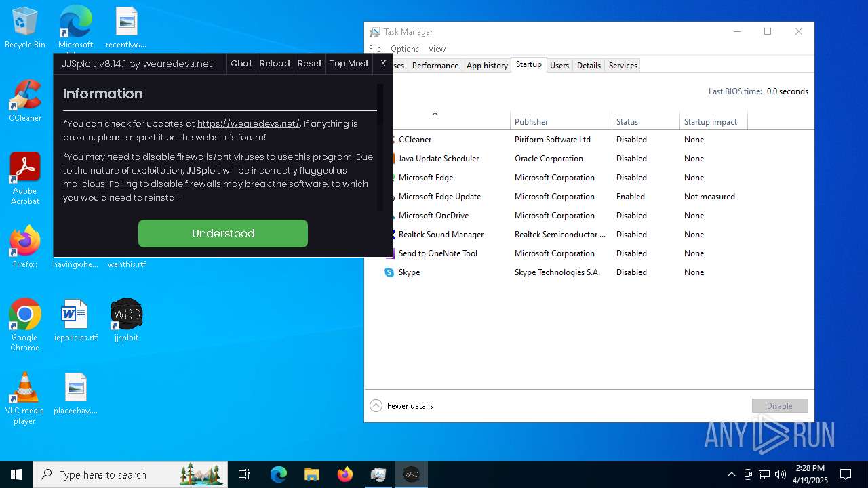Open the notification center icon
The height and width of the screenshot is (488, 868).
(x=846, y=474)
